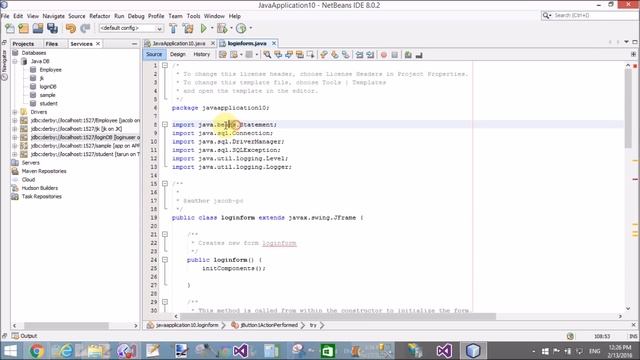640x360 pixels.
Task: Click the Comment editor toolbar icon
Action: point(408,55)
